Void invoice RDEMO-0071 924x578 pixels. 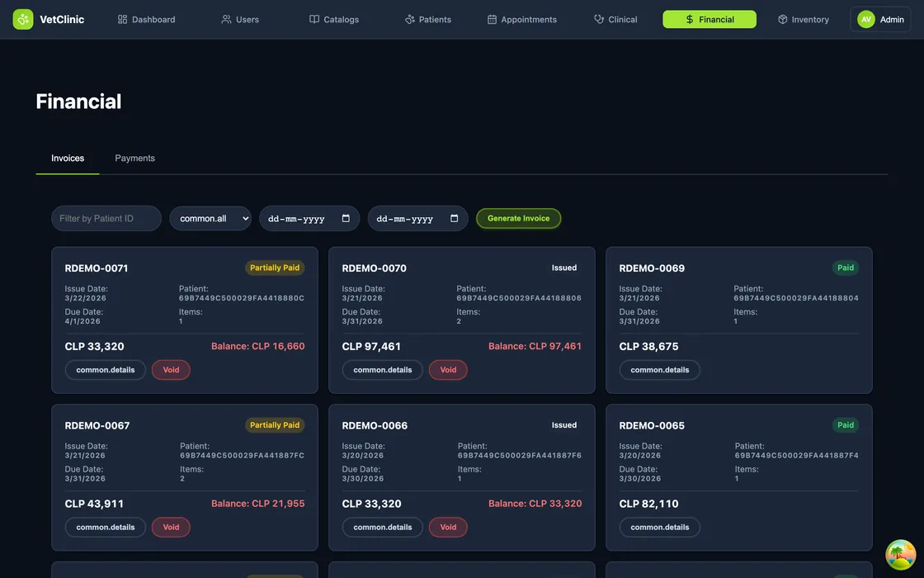[x=171, y=370]
